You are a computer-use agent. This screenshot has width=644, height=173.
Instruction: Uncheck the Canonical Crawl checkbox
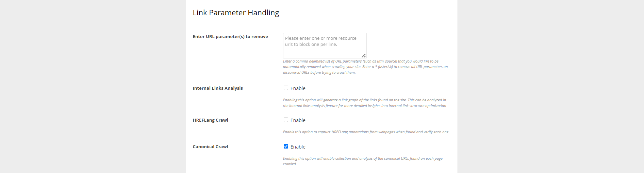[x=286, y=146]
